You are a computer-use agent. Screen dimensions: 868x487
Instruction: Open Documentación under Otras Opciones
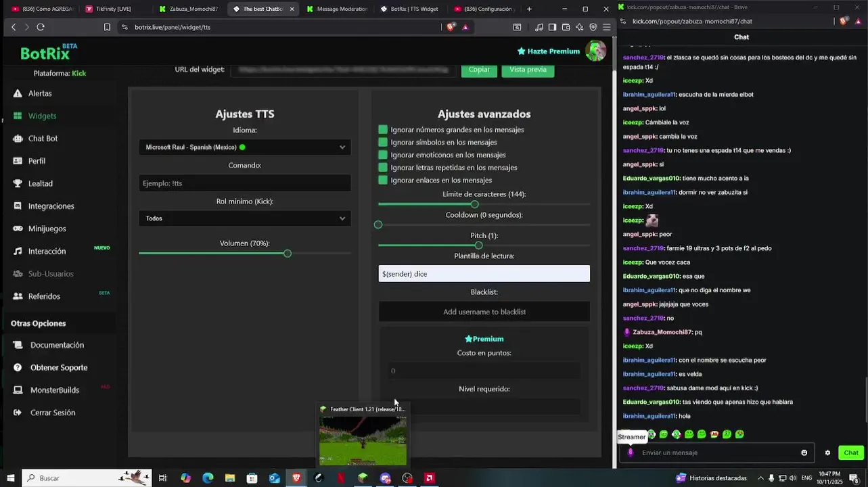click(x=57, y=345)
